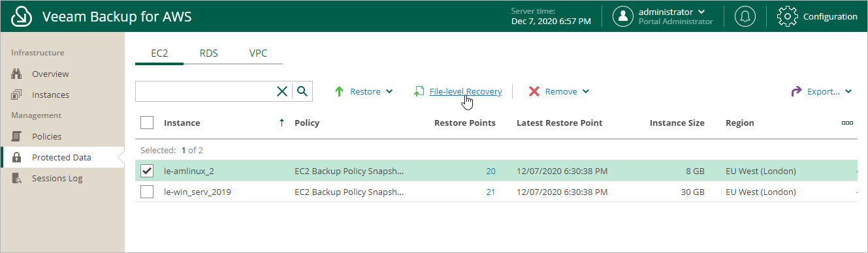The image size is (868, 253).
Task: Sort by the Instance column arrow
Action: click(281, 123)
